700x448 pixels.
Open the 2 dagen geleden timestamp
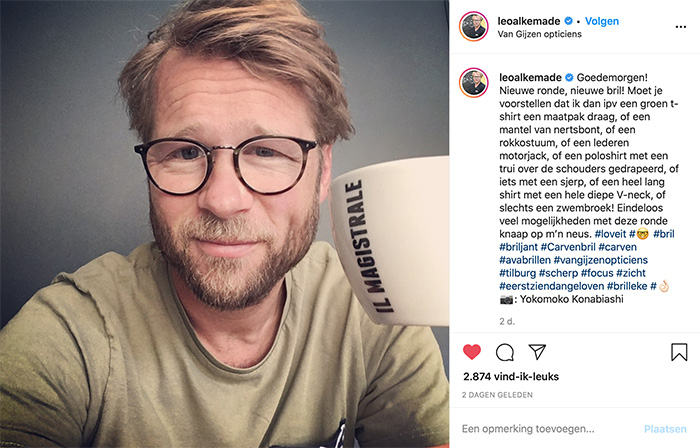point(497,395)
